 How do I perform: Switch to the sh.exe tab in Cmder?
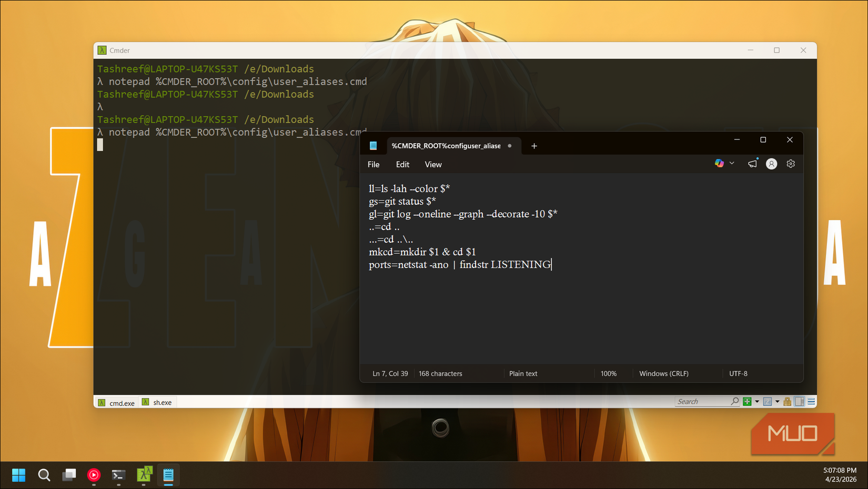157,402
